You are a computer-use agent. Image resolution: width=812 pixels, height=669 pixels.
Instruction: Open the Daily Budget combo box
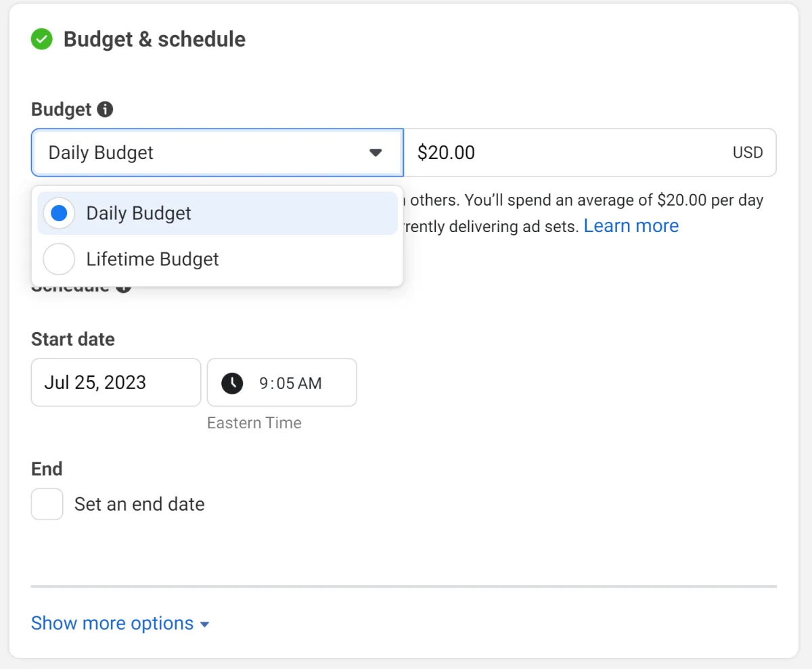[217, 152]
